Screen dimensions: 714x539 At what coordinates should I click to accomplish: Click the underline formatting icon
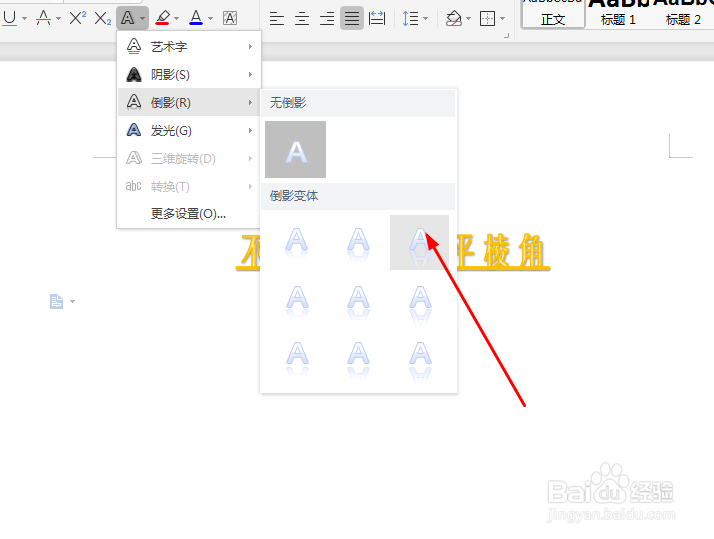click(x=10, y=18)
